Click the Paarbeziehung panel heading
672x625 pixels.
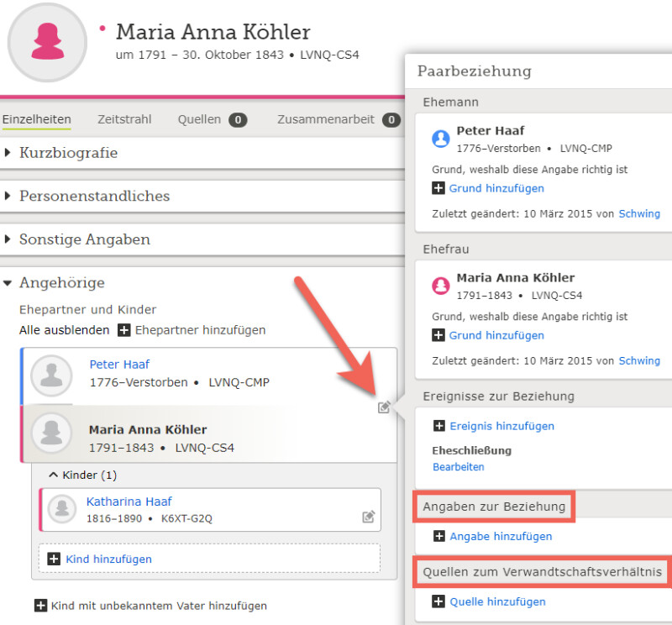[475, 71]
